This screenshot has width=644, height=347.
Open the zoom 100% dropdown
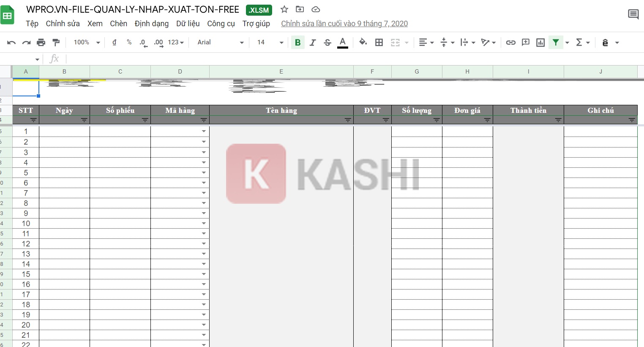[87, 42]
